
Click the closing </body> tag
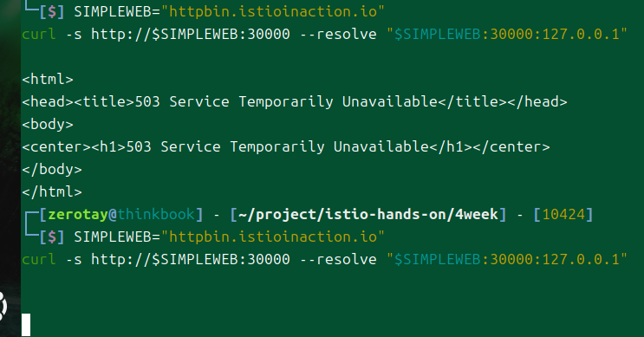tap(52, 169)
